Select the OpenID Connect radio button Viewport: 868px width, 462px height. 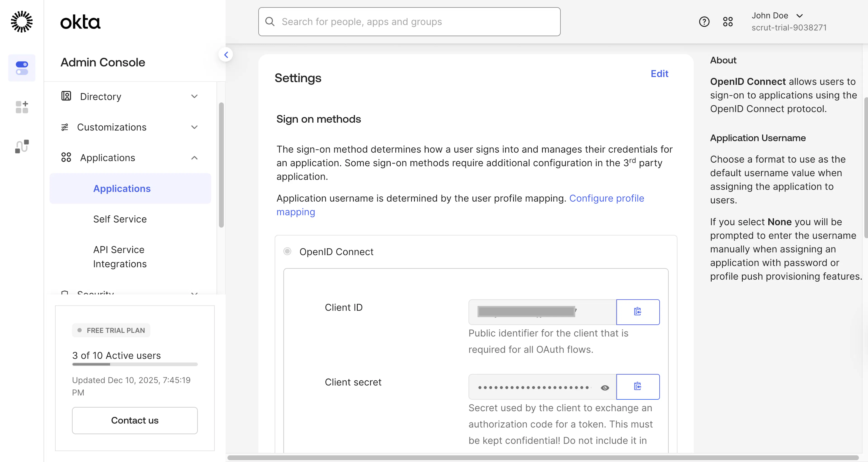(x=287, y=251)
